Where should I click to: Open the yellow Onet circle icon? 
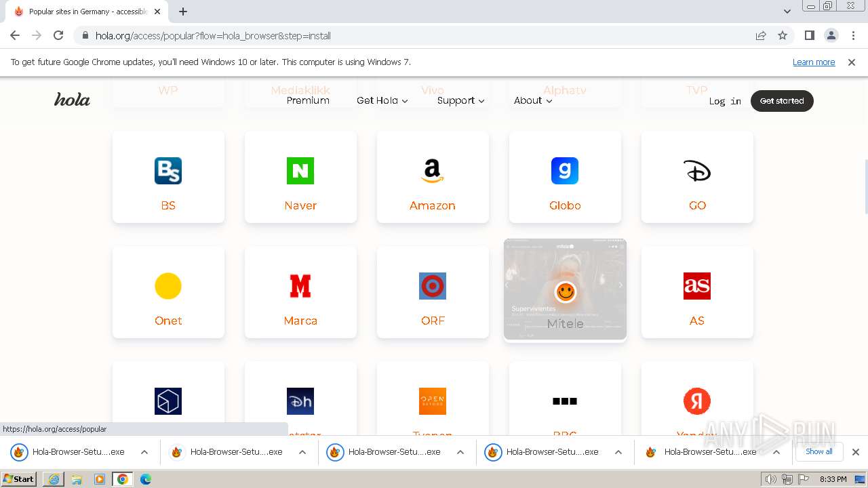168,286
